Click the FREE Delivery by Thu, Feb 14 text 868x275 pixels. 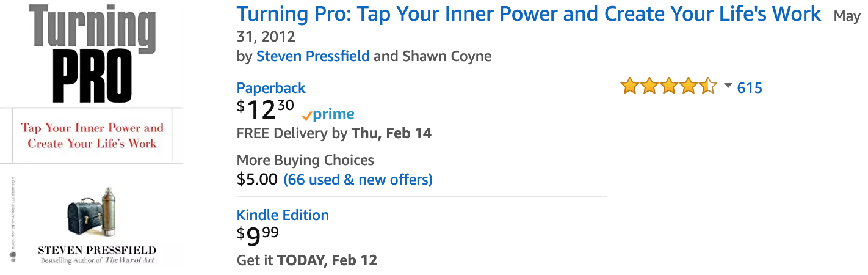334,133
